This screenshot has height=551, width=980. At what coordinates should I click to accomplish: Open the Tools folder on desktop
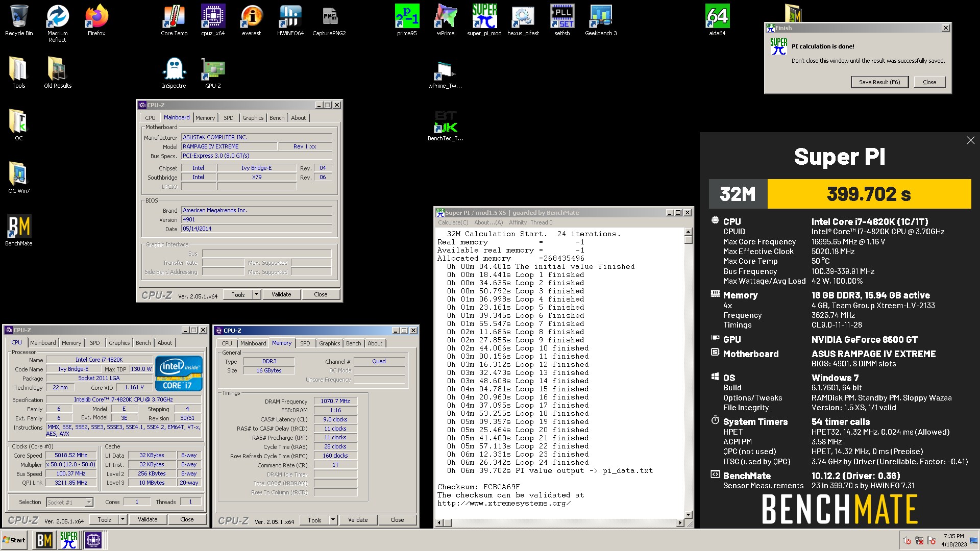pos(19,72)
